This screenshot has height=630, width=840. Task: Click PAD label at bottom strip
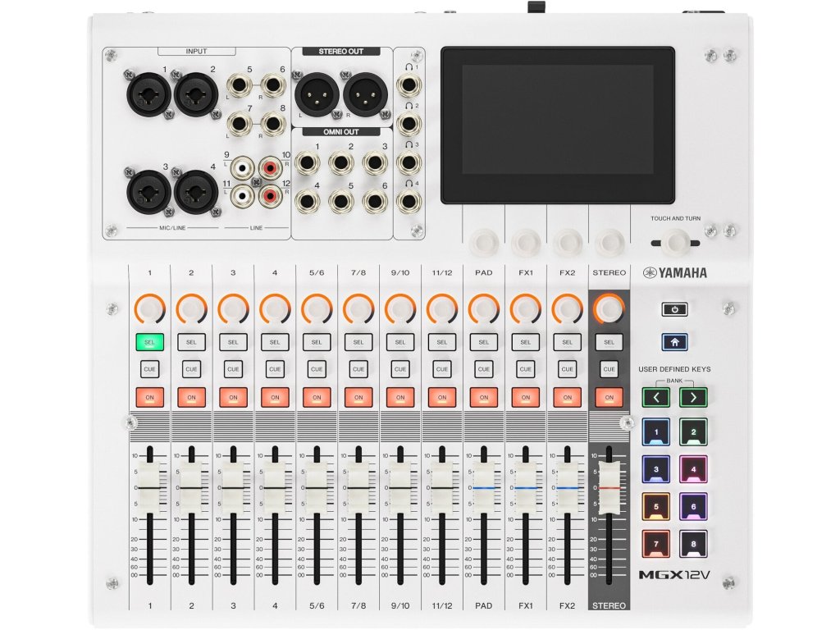click(484, 606)
